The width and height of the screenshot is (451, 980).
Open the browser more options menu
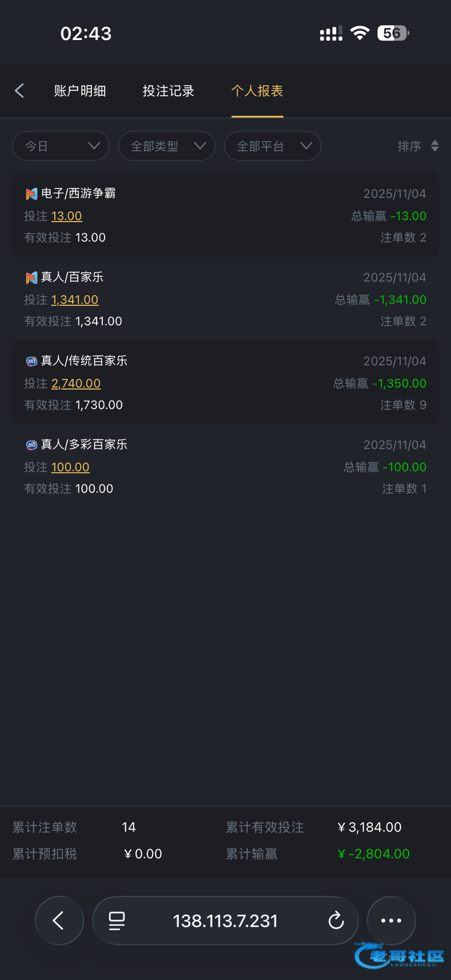pos(391,920)
